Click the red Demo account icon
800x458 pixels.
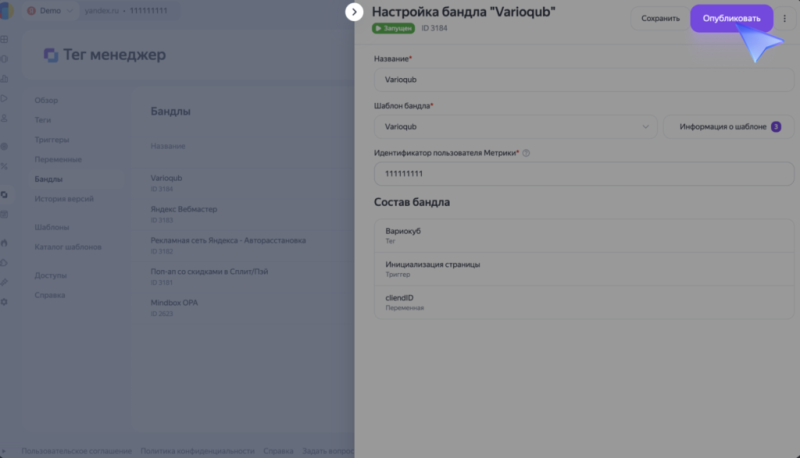click(31, 11)
